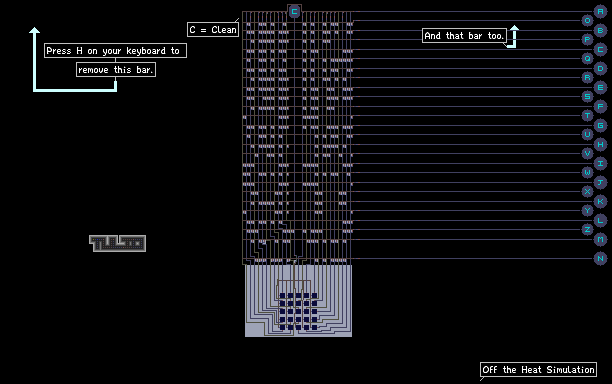Click the round letter Q button

point(587,59)
